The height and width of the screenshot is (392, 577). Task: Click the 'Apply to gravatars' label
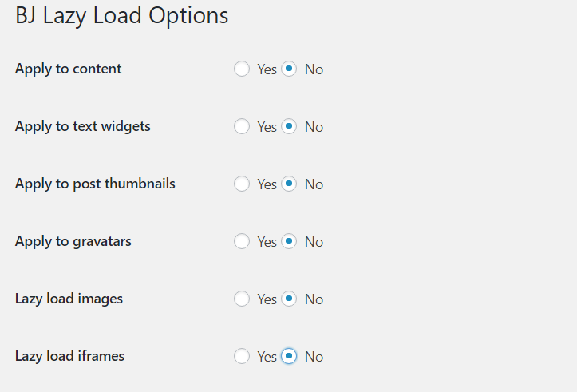(x=73, y=241)
